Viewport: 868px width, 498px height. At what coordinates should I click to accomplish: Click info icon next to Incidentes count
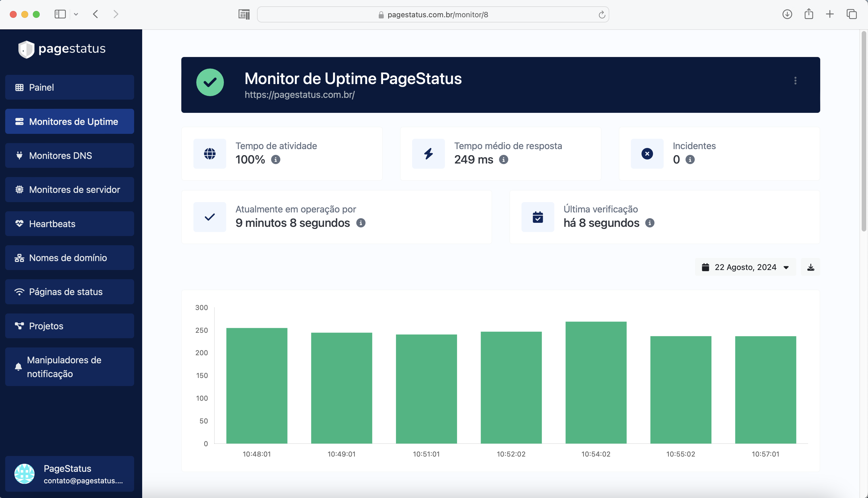[x=690, y=160]
